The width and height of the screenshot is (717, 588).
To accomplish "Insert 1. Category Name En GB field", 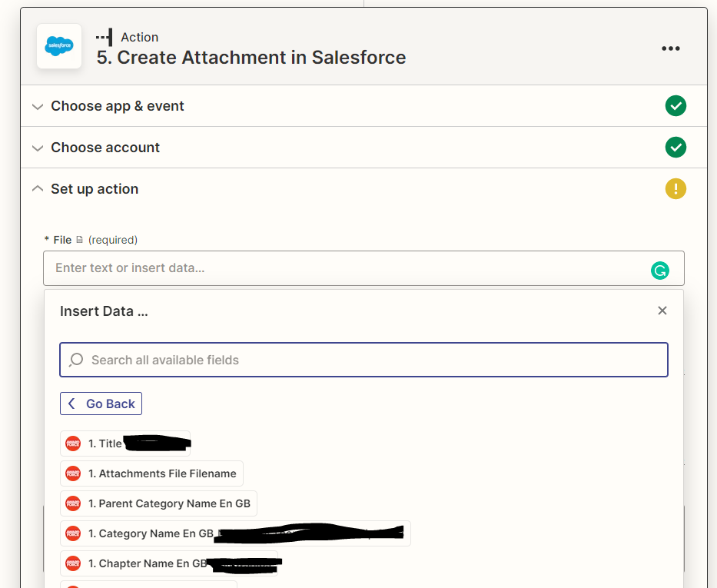I will tap(235, 533).
